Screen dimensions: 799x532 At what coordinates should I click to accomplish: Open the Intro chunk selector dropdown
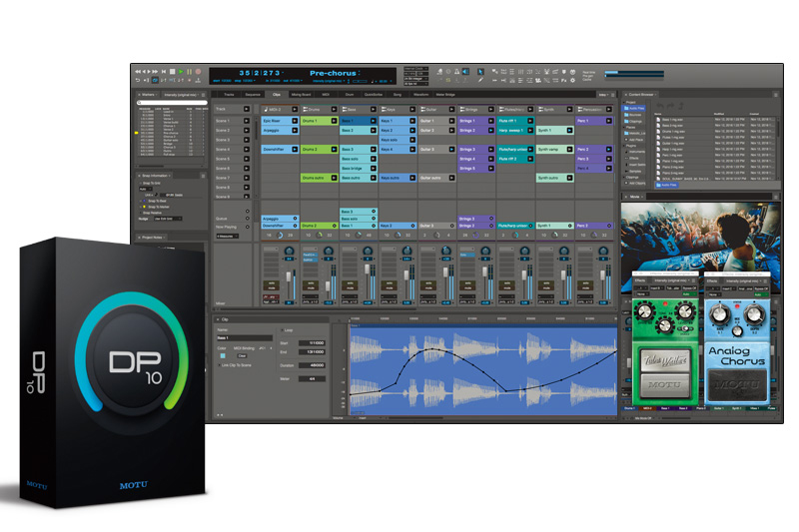(604, 95)
